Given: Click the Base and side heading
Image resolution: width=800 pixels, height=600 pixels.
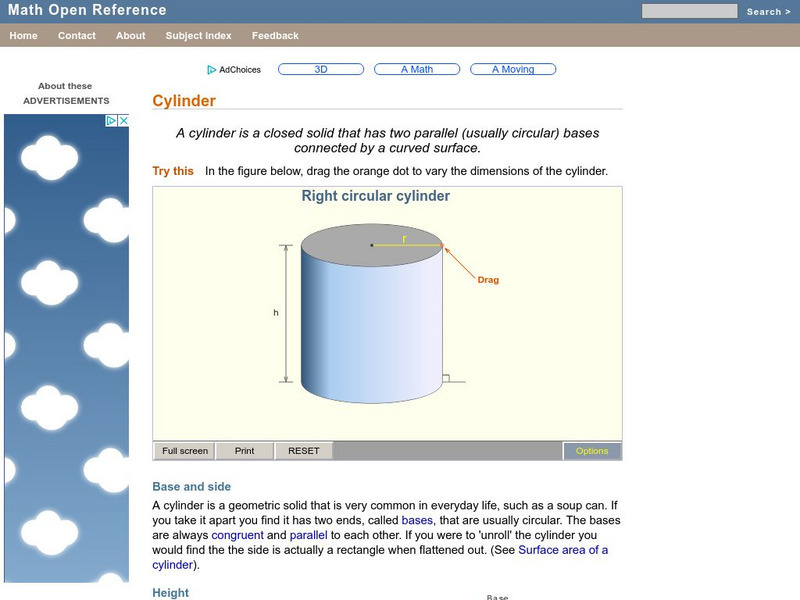Looking at the screenshot, I should point(191,487).
